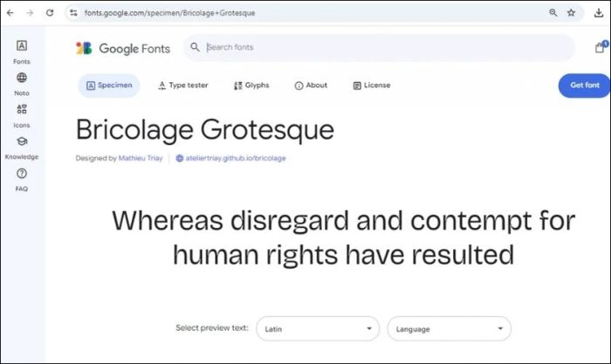Open the Latin preview text dropdown
Viewport: 611px width, 364px height.
pos(318,328)
